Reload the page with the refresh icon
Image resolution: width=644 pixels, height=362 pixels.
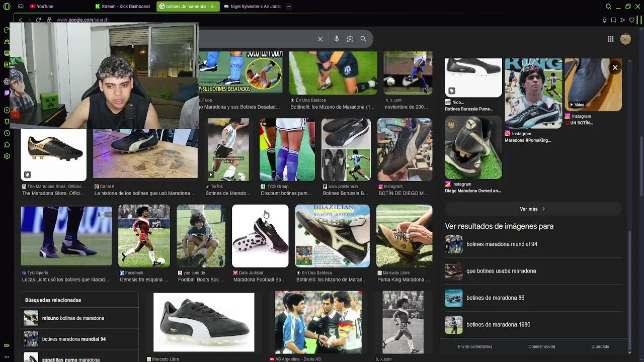pyautogui.click(x=38, y=20)
